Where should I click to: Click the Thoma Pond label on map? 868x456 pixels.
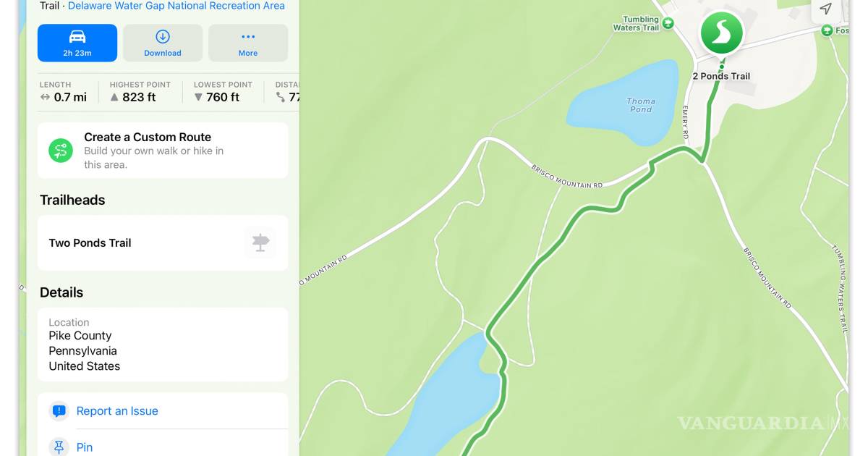[x=641, y=106]
